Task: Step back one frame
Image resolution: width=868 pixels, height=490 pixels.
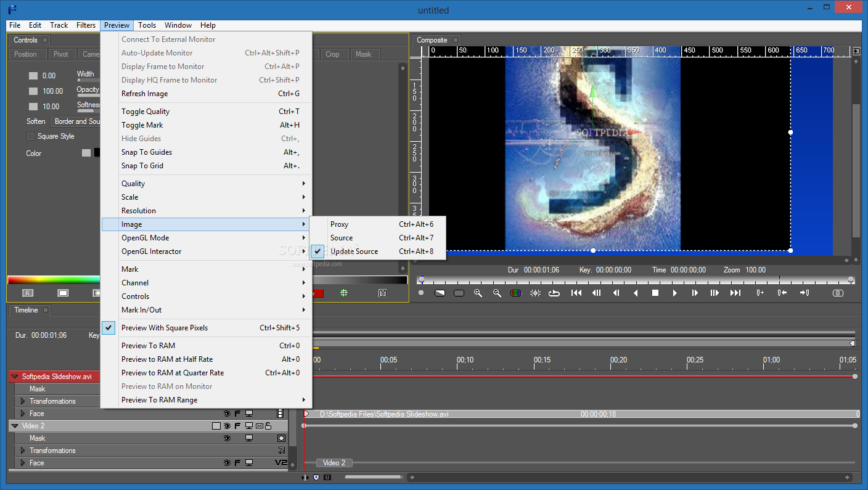Action: tap(616, 293)
